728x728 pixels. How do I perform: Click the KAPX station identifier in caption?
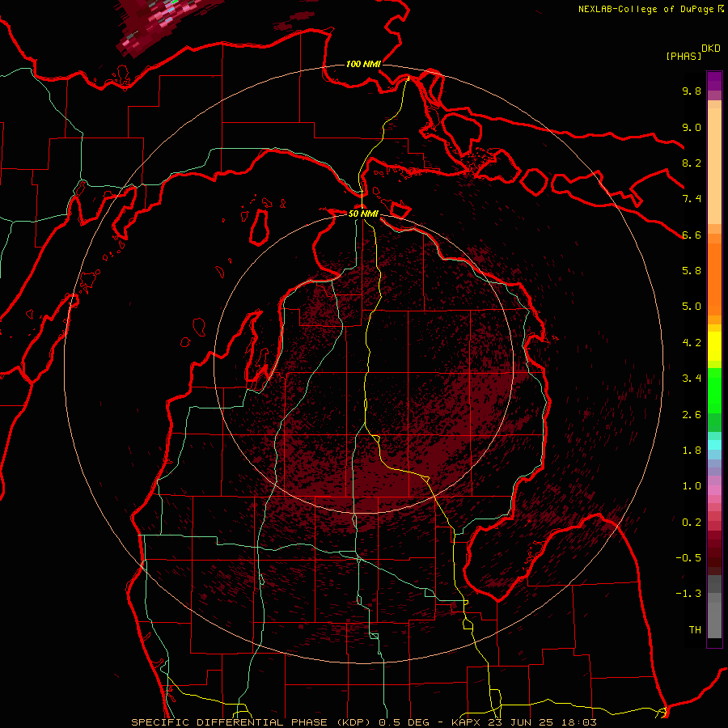click(467, 722)
